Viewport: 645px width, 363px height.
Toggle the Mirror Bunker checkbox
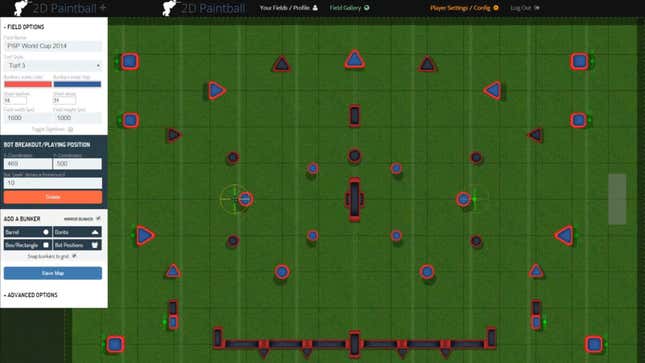pos(98,219)
